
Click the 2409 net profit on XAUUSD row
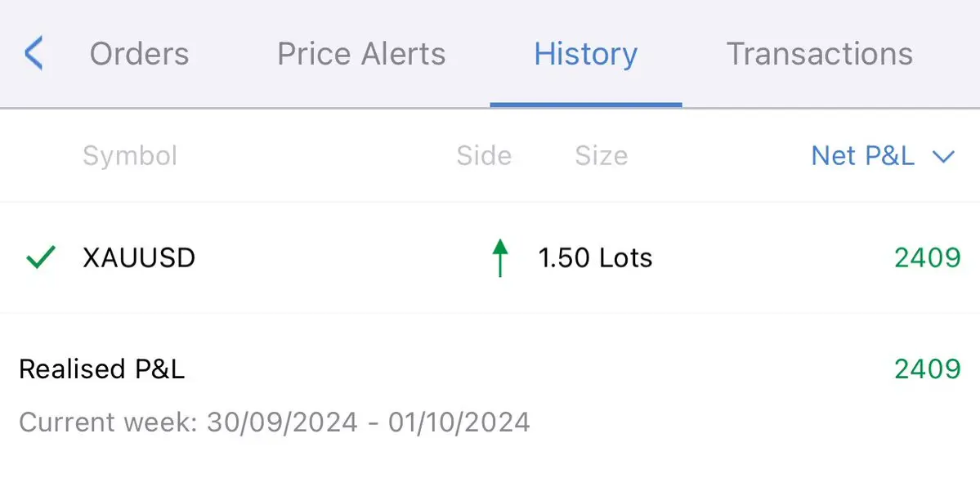[x=928, y=257]
